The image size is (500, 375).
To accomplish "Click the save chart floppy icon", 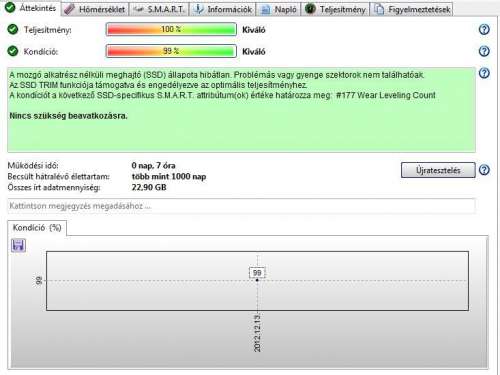I will [x=18, y=246].
